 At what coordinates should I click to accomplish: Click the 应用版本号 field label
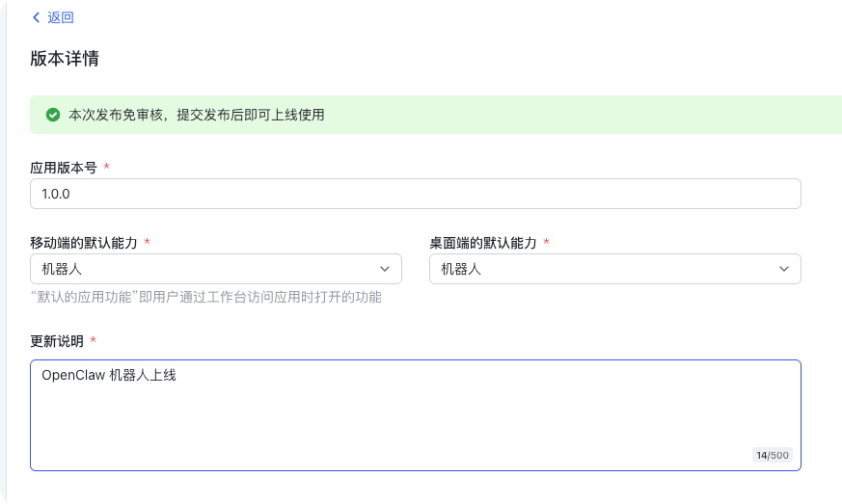point(64,167)
